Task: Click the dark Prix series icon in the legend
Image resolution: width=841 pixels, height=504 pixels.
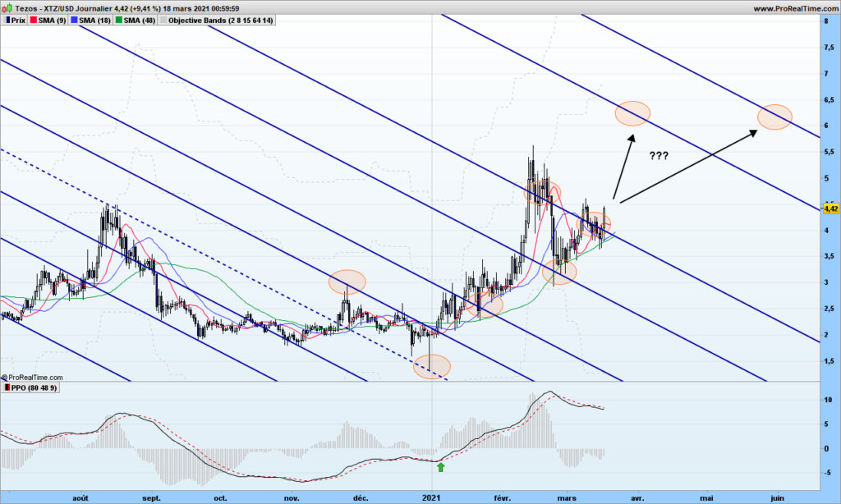Action: [7, 21]
